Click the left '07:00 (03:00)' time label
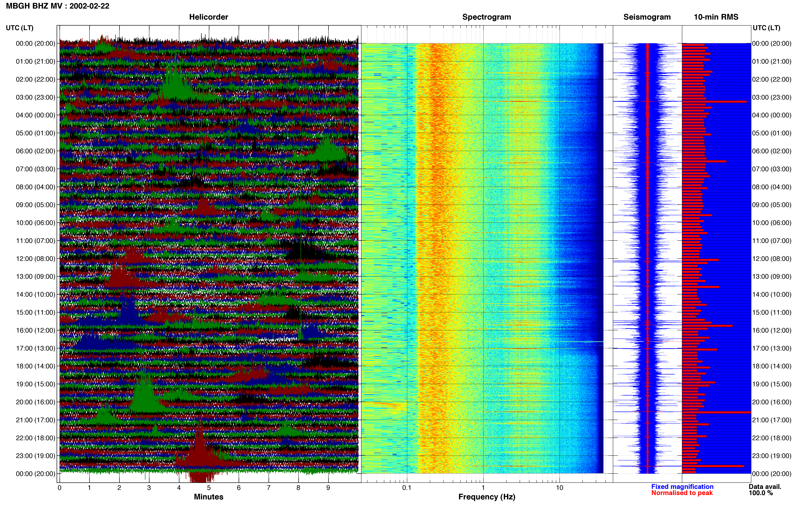Image resolution: width=812 pixels, height=508 pixels. pyautogui.click(x=36, y=169)
